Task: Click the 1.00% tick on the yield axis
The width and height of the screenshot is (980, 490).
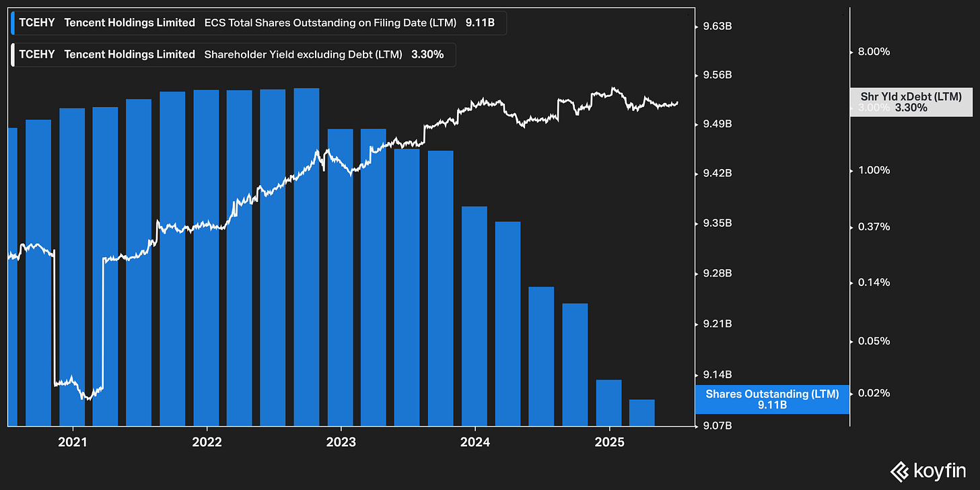Action: coord(875,170)
